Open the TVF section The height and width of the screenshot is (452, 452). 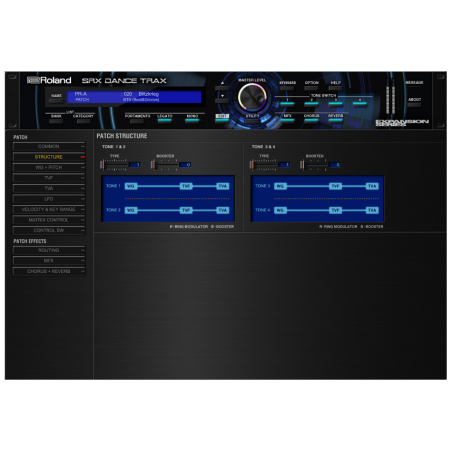point(49,178)
